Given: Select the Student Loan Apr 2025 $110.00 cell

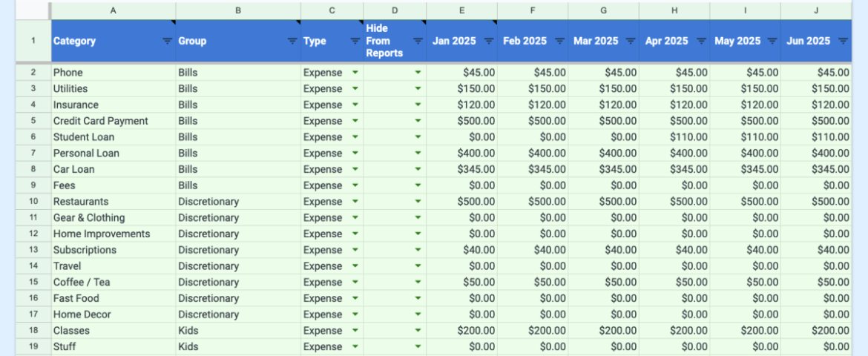Looking at the screenshot, I should click(674, 136).
